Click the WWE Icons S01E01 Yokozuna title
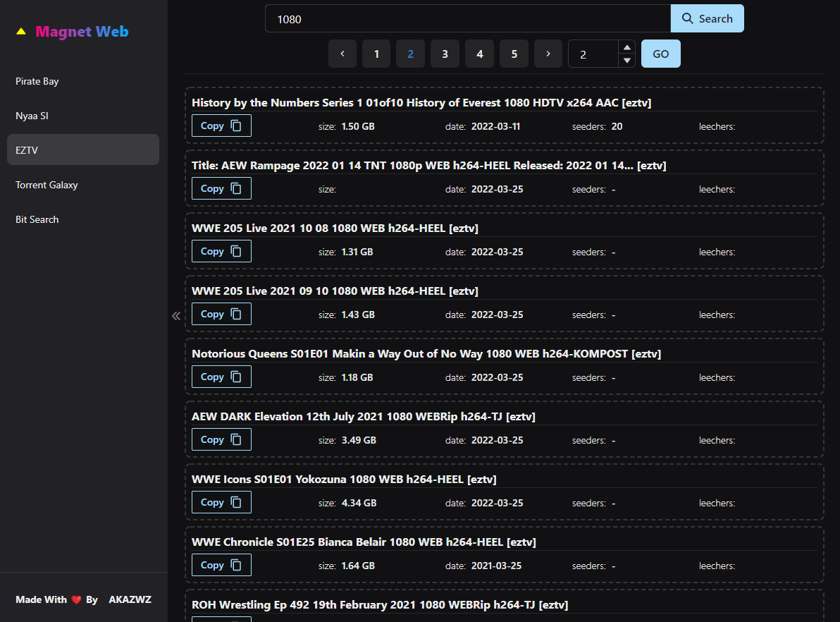 (x=344, y=479)
